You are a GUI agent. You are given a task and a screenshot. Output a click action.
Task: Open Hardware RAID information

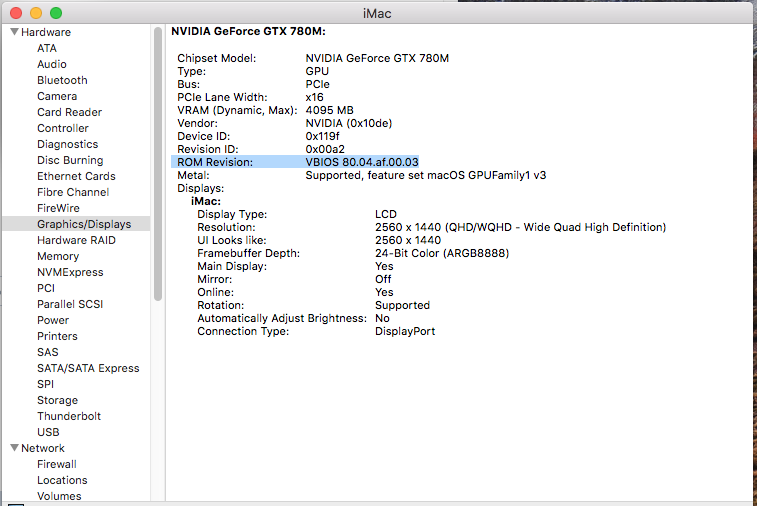point(76,240)
